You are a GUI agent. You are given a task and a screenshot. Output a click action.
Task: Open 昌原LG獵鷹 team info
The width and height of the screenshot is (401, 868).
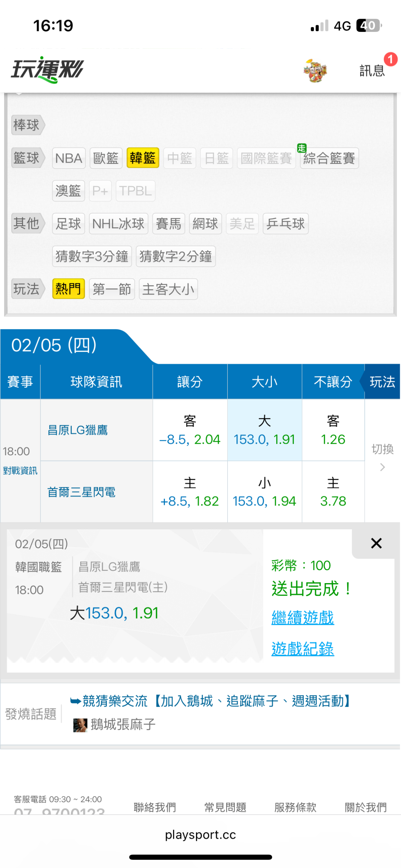(78, 430)
